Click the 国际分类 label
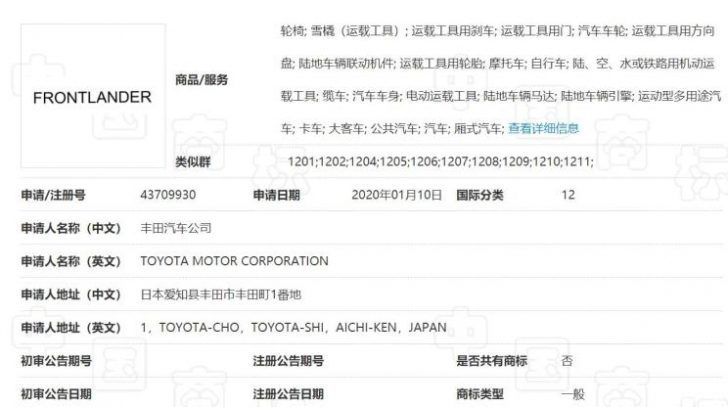Viewport: 728px width, 407px height. click(480, 195)
